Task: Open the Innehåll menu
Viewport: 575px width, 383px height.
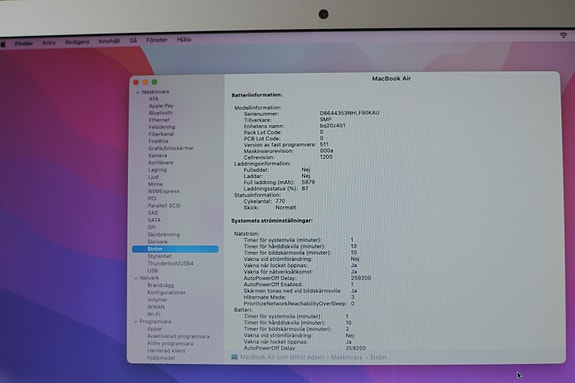Action: 109,41
